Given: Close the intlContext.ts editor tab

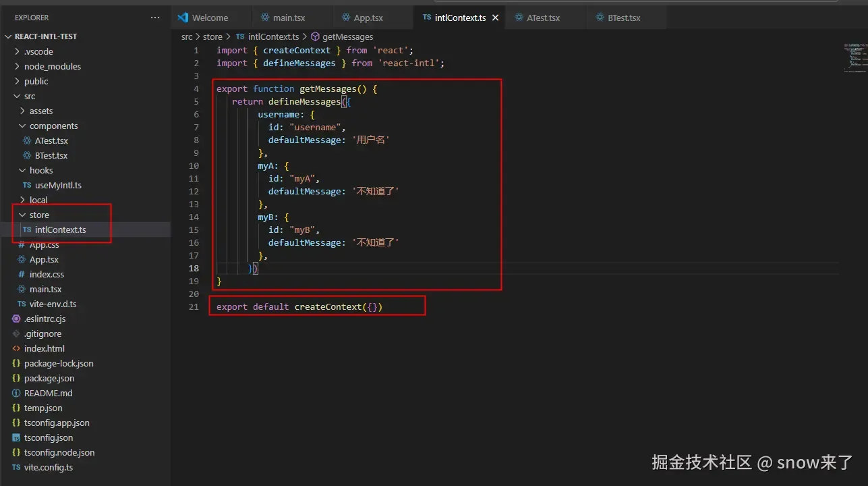Looking at the screenshot, I should pyautogui.click(x=495, y=18).
